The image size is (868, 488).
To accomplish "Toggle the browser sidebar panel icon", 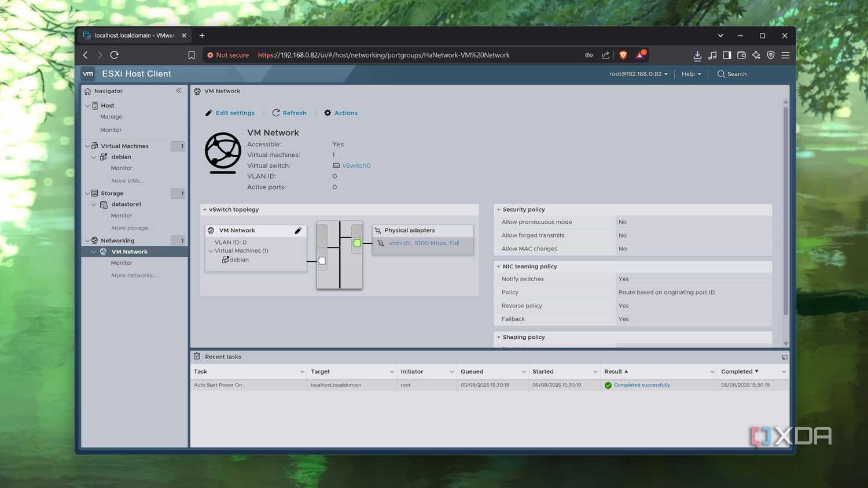I will [x=727, y=55].
